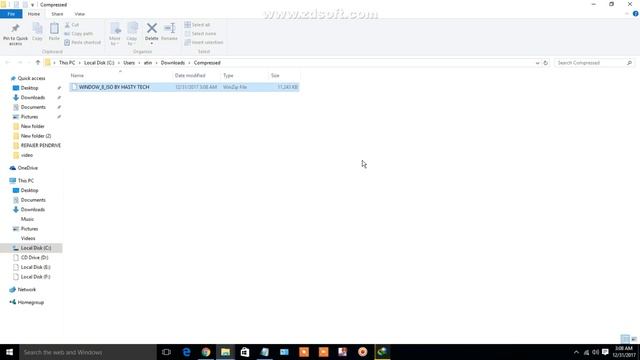Select WINDOW_8_ISO BY MASTY TECH file

(184, 87)
